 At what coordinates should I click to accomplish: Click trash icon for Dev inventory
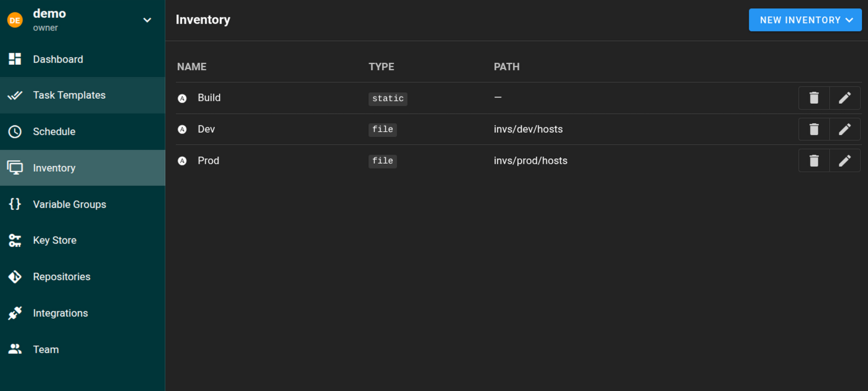(x=814, y=129)
